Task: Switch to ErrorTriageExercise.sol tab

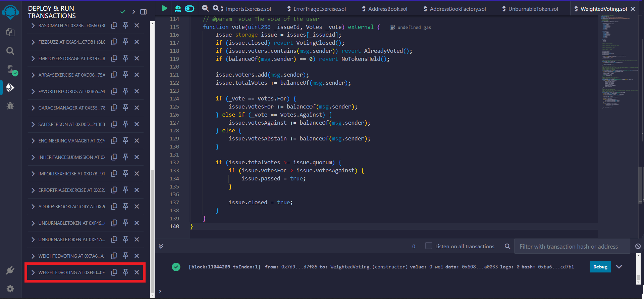Action: [316, 9]
